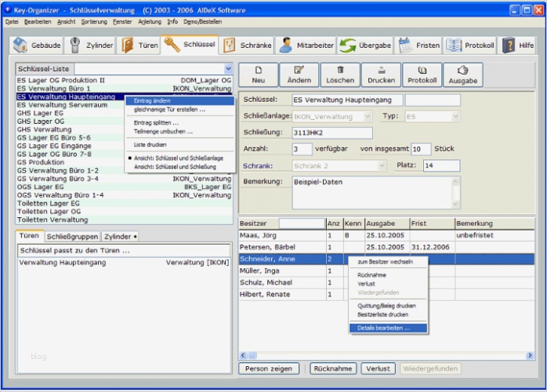Screen dimensions: 547x392
Task: Open the Zylinder tab with cylinder icon
Action: pyautogui.click(x=91, y=45)
